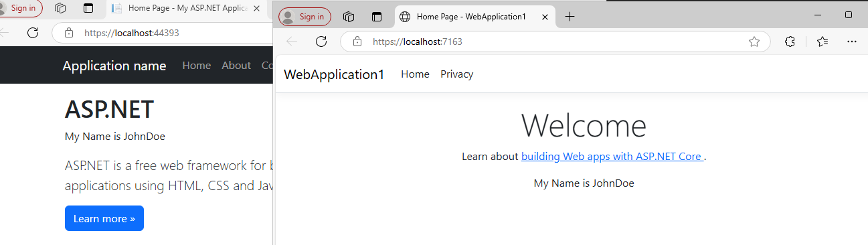This screenshot has height=245, width=868.
Task: Open Privacy in WebApplication1 navbar
Action: tap(456, 74)
